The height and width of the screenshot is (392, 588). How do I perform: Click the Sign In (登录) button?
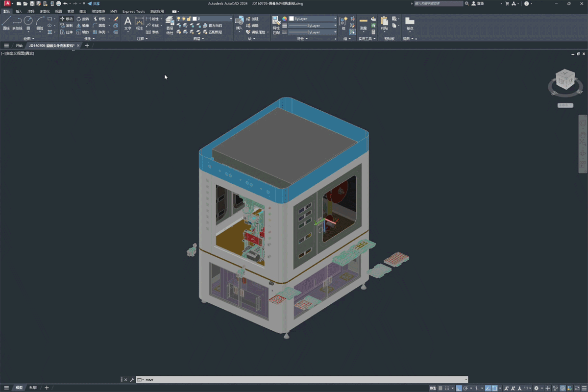click(x=478, y=3)
